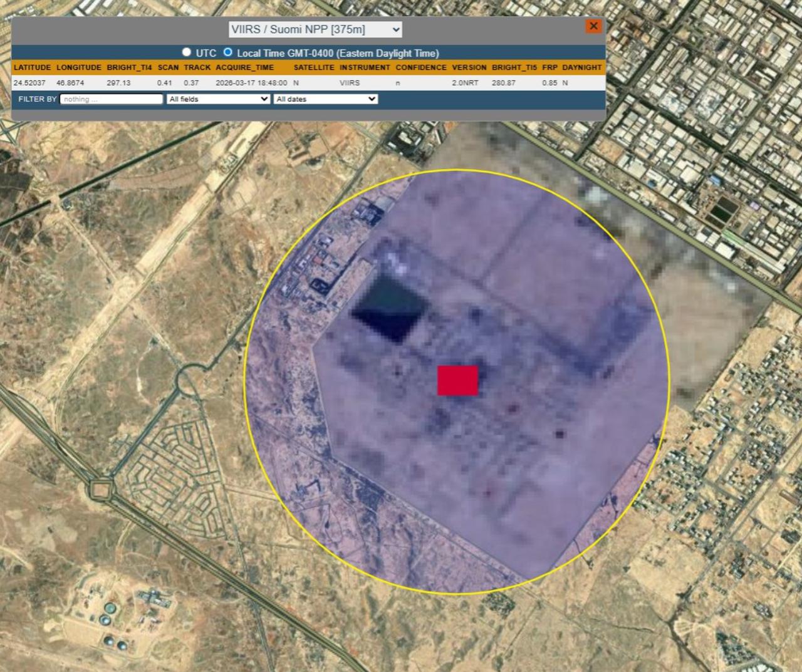Click the FRP column header

(549, 68)
